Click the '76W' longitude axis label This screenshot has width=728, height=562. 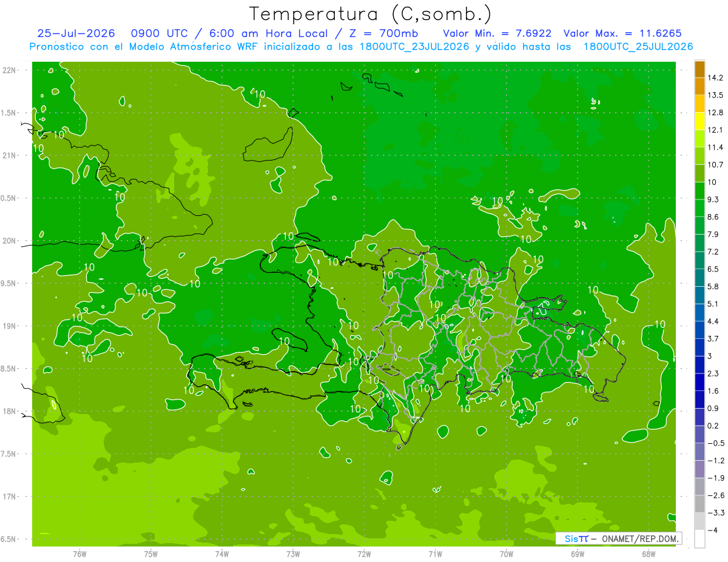point(79,554)
